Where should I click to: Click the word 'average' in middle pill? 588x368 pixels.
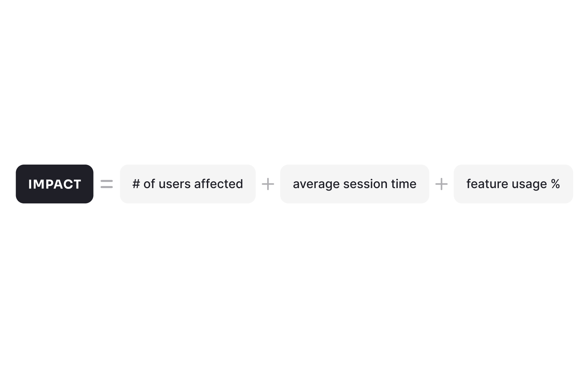click(316, 185)
